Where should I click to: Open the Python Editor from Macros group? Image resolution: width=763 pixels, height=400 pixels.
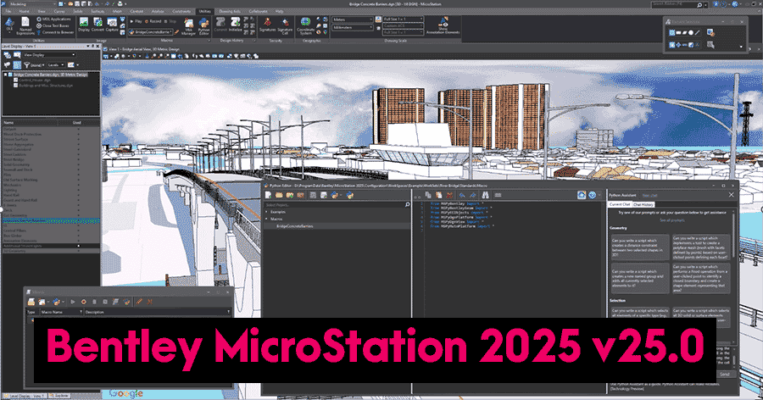click(204, 26)
